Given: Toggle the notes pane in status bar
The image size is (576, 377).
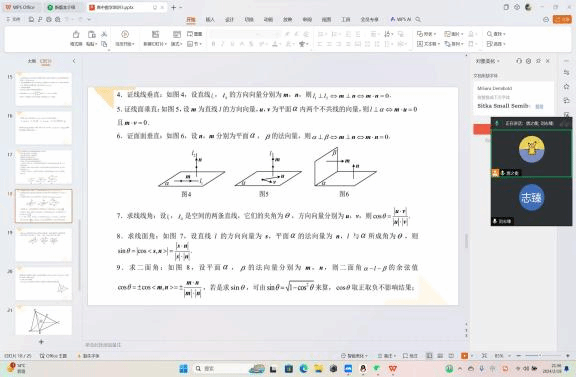Looking at the screenshot, I should (x=410, y=356).
